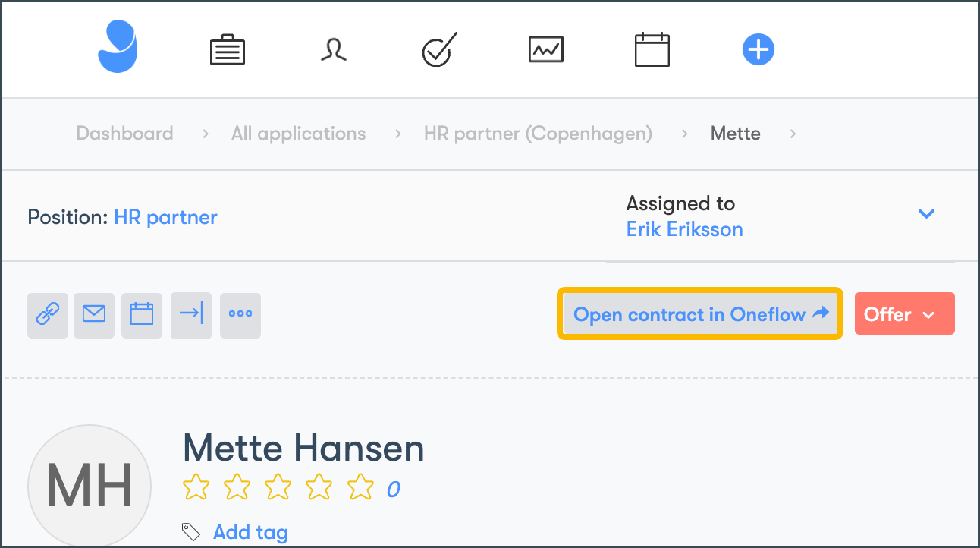This screenshot has width=980, height=548.
Task: Open the three-dots more actions menu
Action: [x=240, y=315]
